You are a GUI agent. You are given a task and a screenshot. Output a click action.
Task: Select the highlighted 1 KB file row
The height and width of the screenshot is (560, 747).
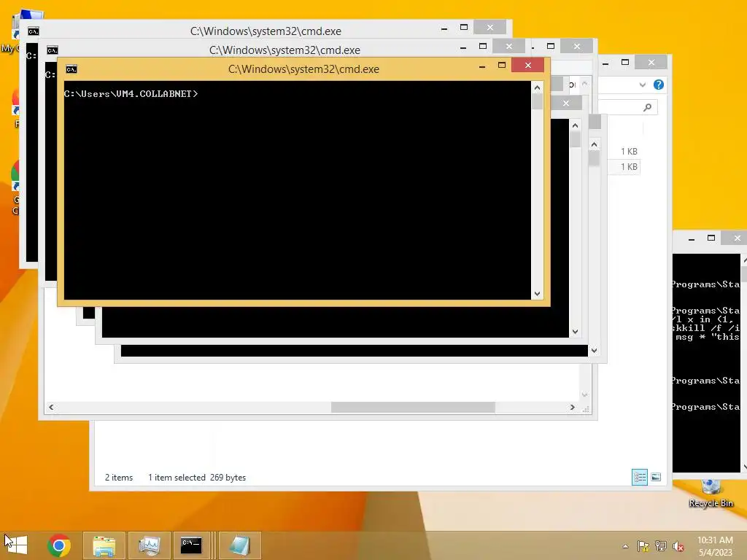625,167
